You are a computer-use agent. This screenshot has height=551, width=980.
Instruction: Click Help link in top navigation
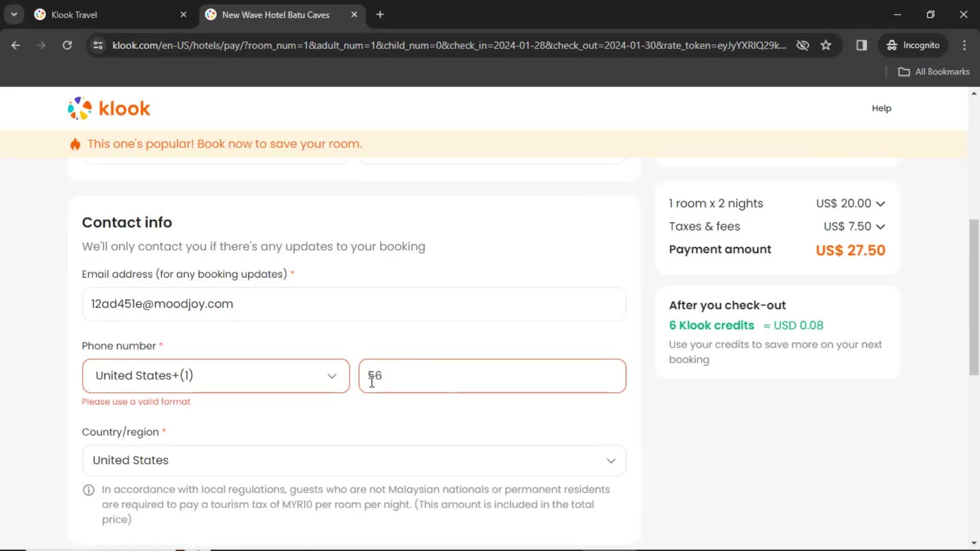pos(881,108)
